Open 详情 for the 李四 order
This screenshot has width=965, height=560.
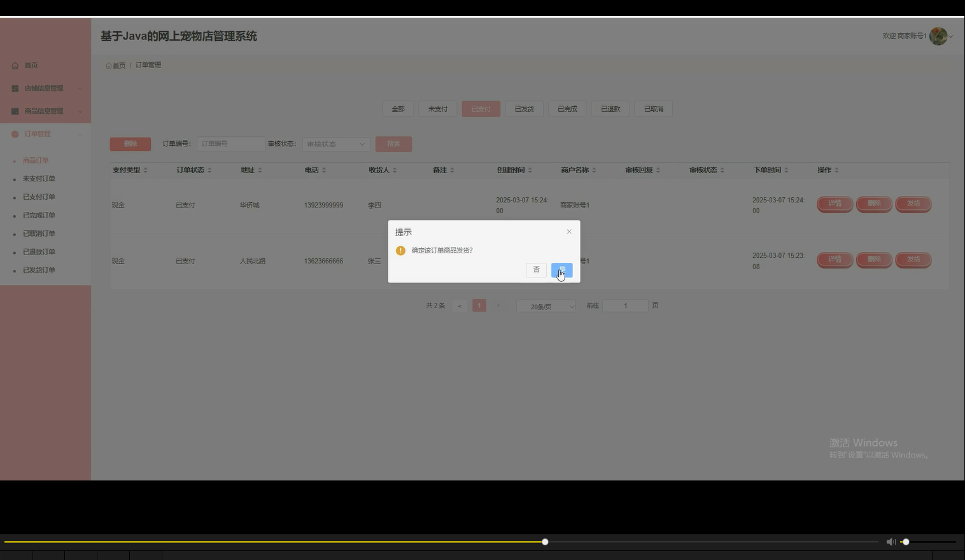[x=835, y=204]
